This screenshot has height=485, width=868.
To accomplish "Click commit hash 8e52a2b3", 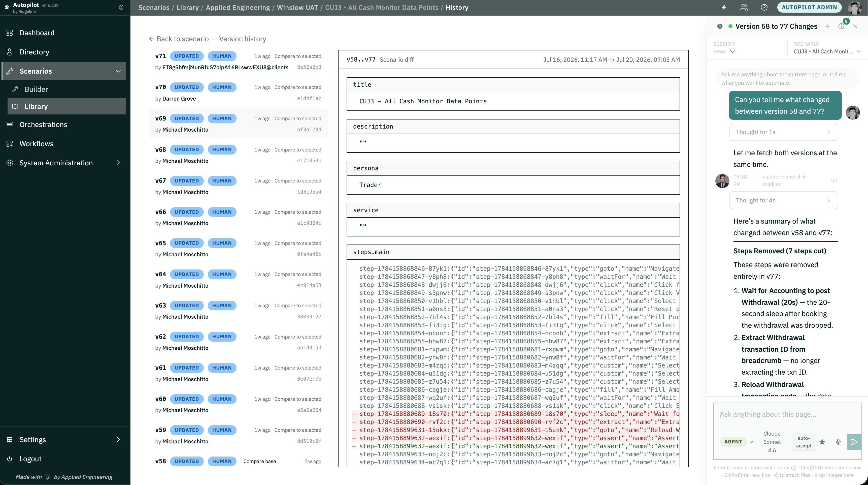I will pos(309,67).
